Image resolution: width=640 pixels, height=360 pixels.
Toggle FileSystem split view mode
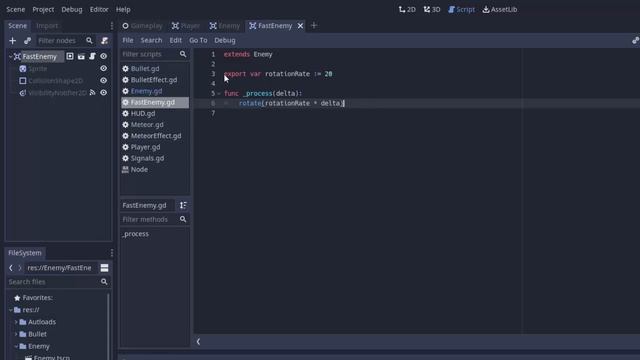[x=104, y=268]
